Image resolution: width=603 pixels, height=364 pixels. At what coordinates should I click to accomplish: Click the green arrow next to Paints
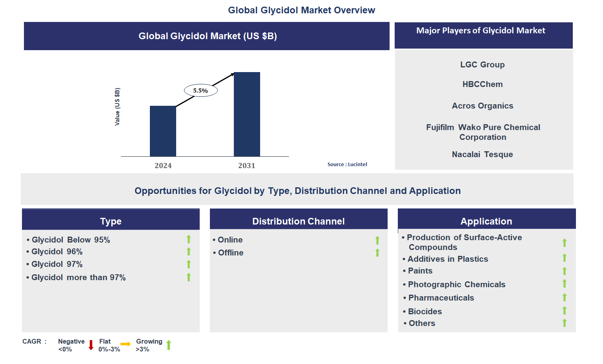pyautogui.click(x=565, y=271)
